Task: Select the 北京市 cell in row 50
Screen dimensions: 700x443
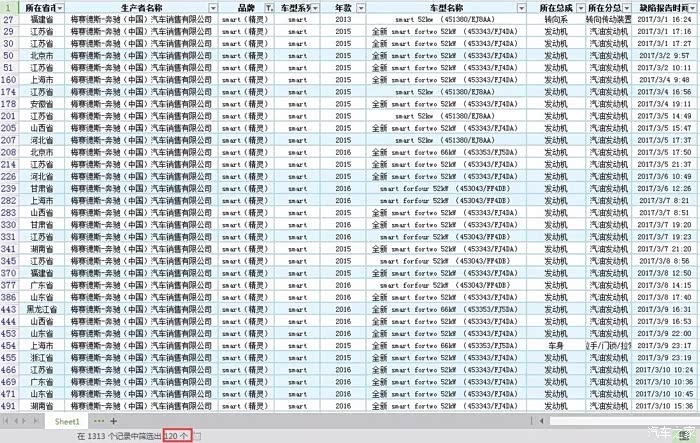Action: (x=42, y=56)
